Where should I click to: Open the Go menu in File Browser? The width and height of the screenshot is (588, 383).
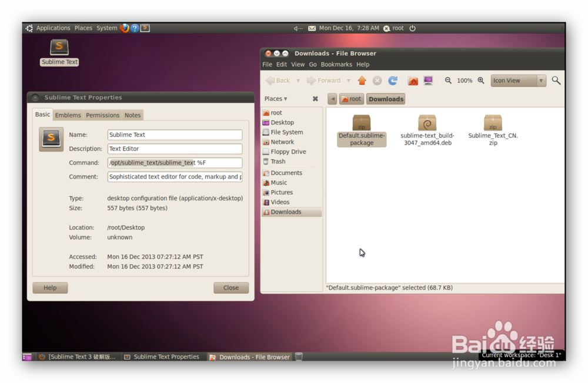coord(313,65)
